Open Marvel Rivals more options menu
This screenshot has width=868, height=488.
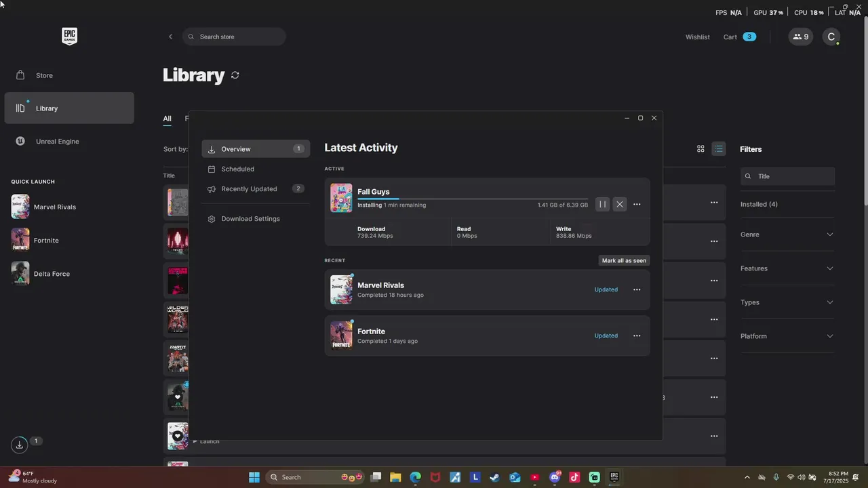[x=637, y=289]
